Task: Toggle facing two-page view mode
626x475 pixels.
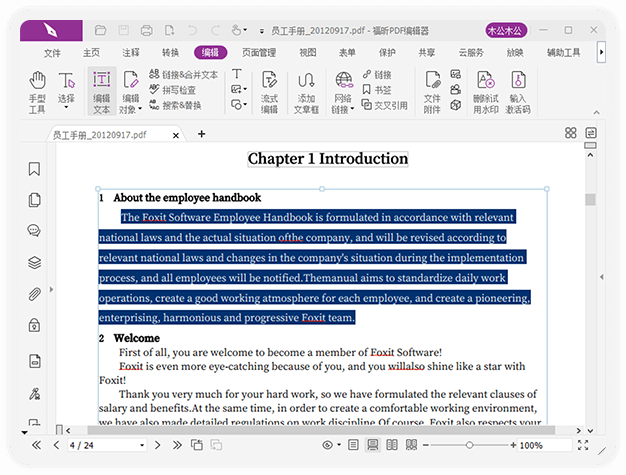Action: click(392, 445)
